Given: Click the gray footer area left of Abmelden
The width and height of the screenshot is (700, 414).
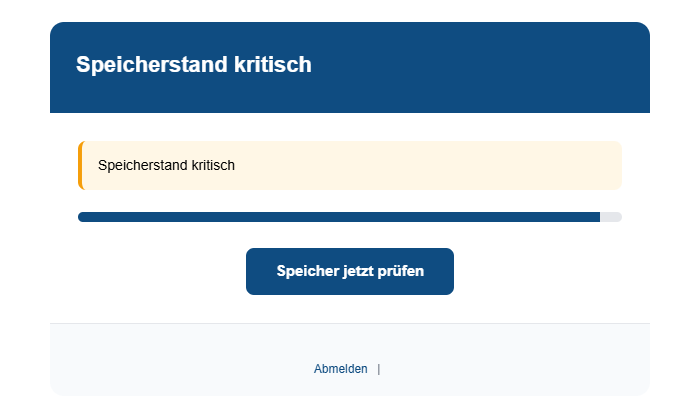Looking at the screenshot, I should point(180,369).
